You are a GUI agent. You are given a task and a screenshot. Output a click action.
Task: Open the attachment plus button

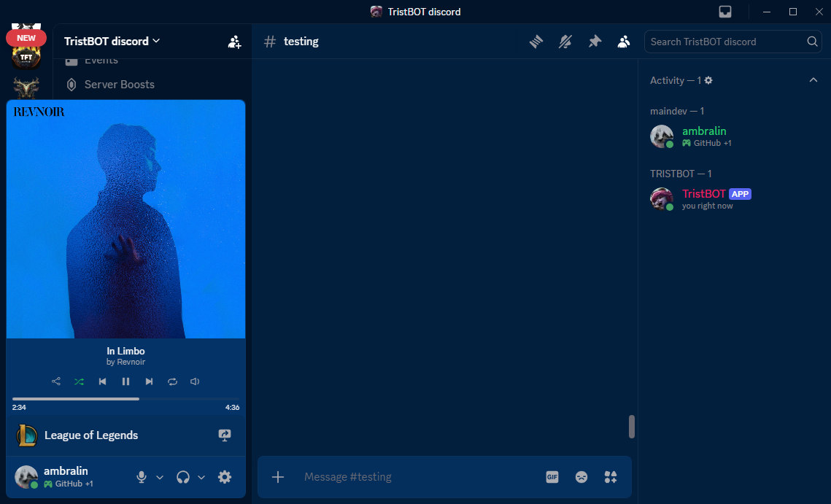(x=278, y=477)
